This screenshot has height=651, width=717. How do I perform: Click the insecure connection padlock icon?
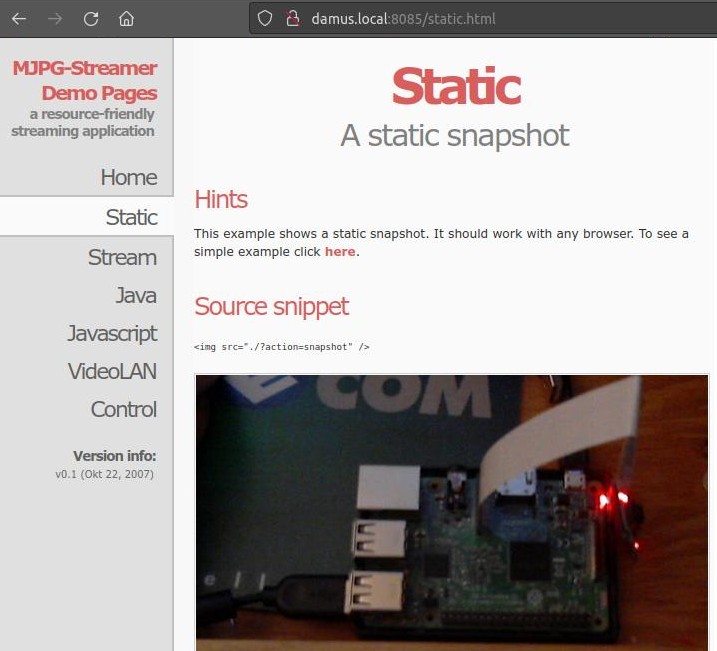[292, 18]
